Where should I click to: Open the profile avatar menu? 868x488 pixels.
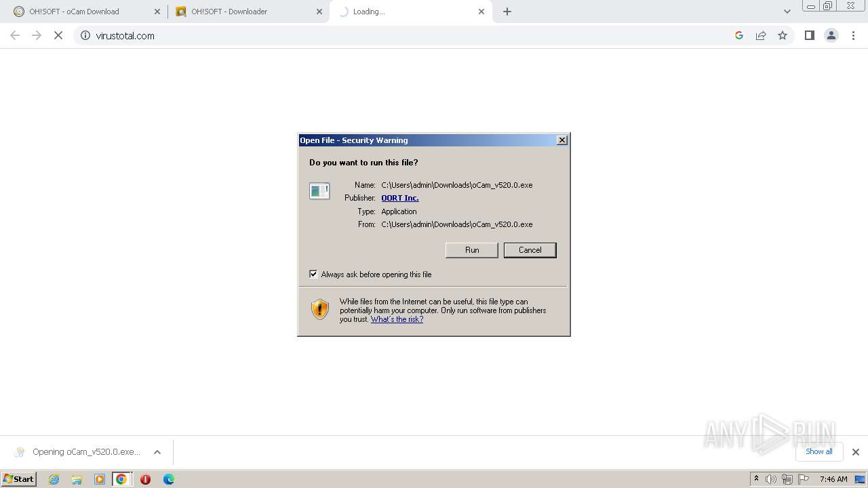pyautogui.click(x=831, y=35)
